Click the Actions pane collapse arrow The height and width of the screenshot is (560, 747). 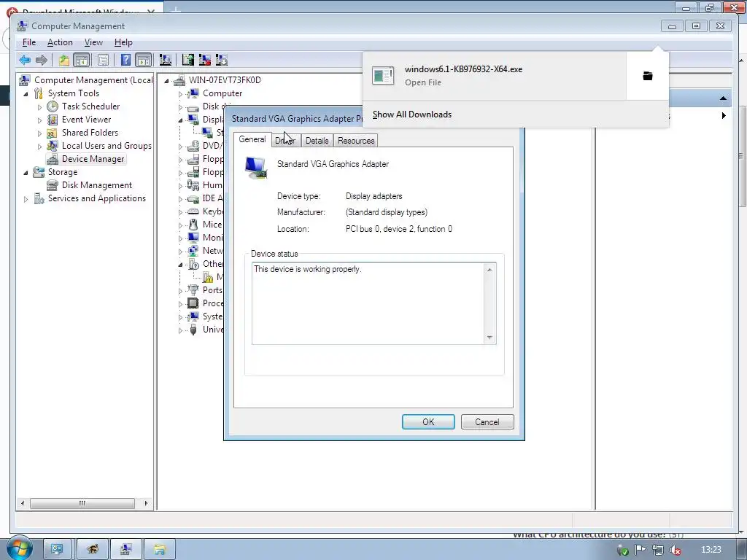point(723,98)
